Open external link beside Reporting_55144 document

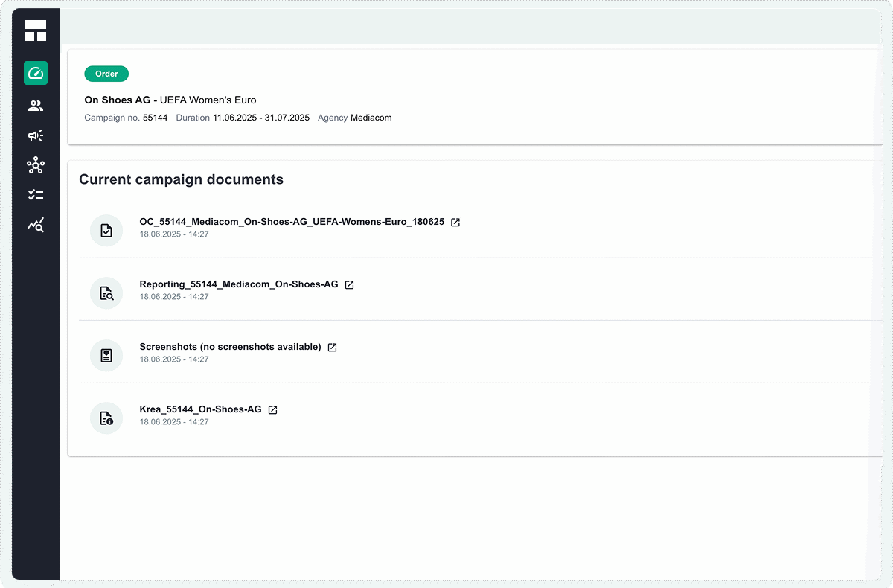pyautogui.click(x=350, y=285)
